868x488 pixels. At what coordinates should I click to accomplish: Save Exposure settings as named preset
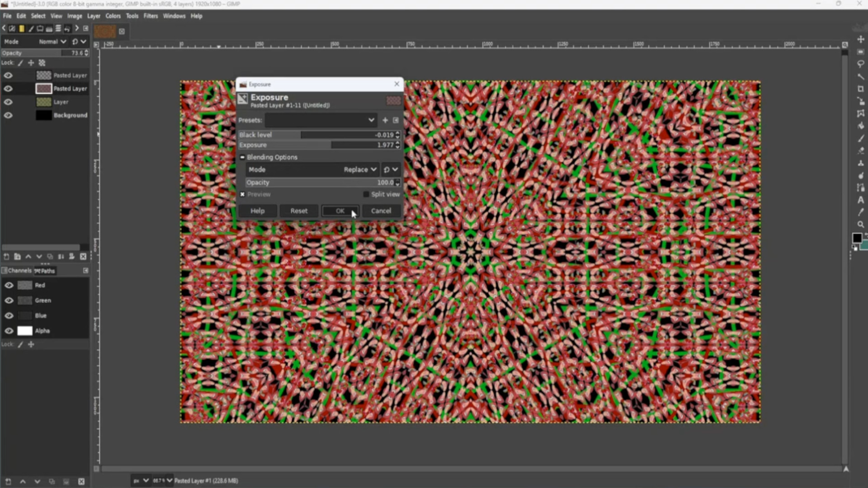pyautogui.click(x=385, y=120)
